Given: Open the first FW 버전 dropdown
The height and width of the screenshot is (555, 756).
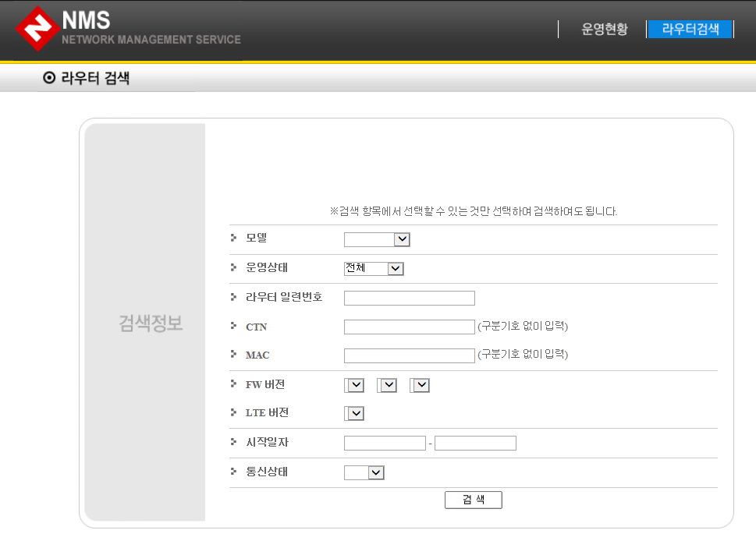Looking at the screenshot, I should 354,385.
